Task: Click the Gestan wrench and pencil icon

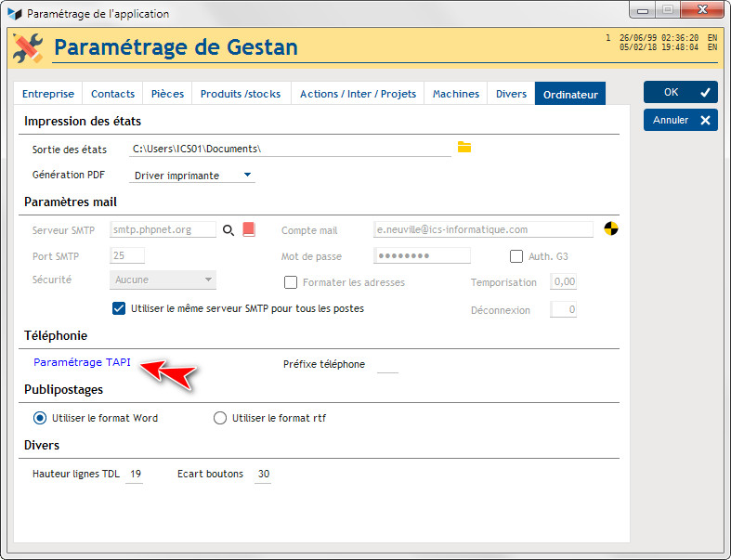Action: pos(29,47)
